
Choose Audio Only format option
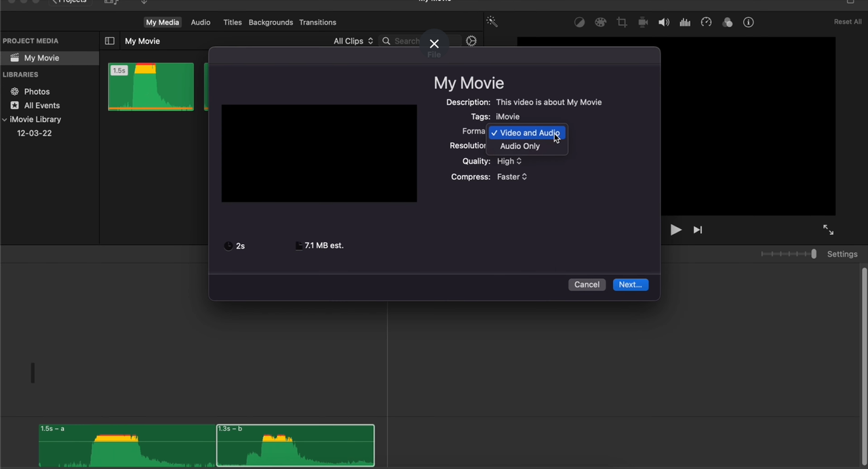click(527, 146)
